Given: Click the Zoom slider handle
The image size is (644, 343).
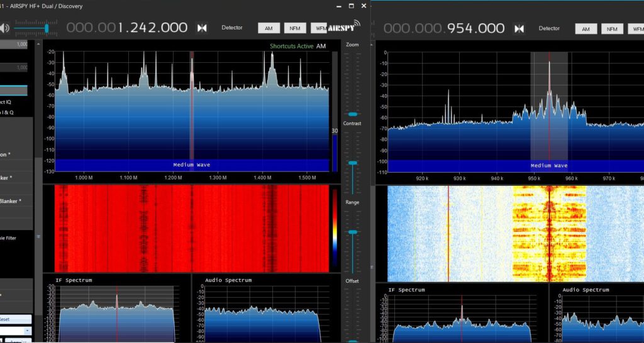Looking at the screenshot, I should coord(353,114).
